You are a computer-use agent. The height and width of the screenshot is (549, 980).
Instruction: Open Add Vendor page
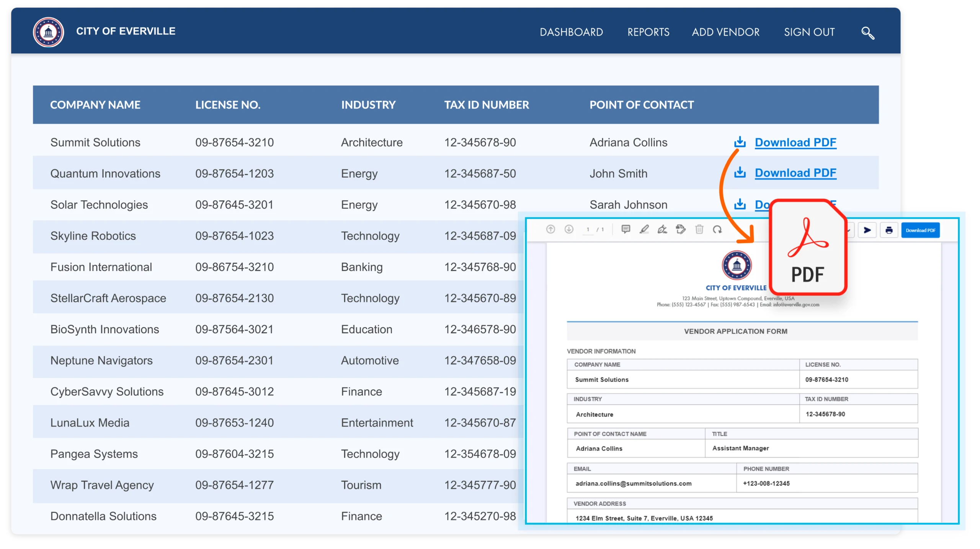725,32
